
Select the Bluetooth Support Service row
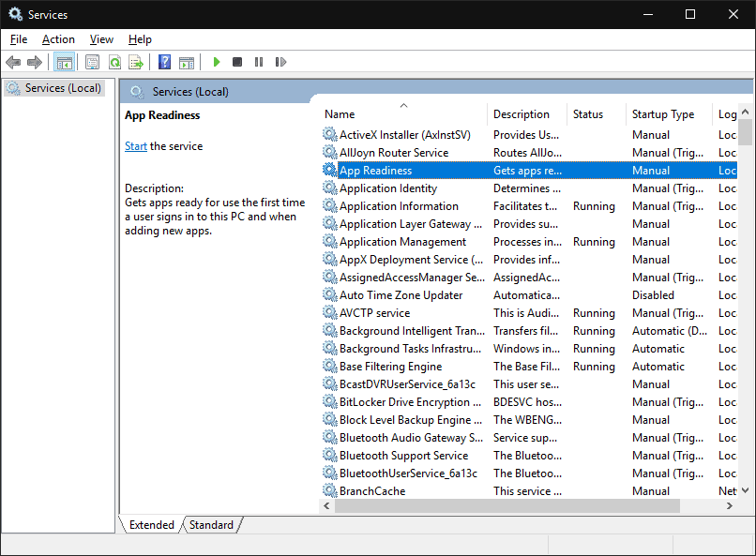(403, 456)
